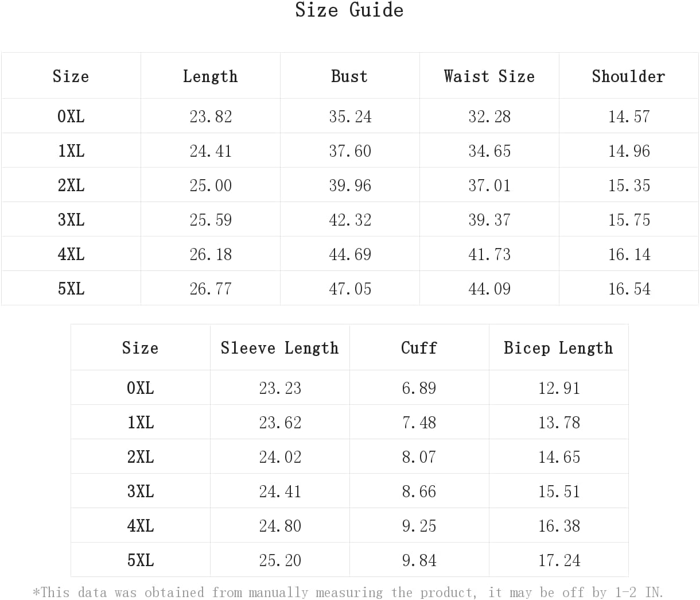Click the 4XL sleeve length value 24.80
Image resolution: width=700 pixels, height=600 pixels.
pyautogui.click(x=280, y=526)
